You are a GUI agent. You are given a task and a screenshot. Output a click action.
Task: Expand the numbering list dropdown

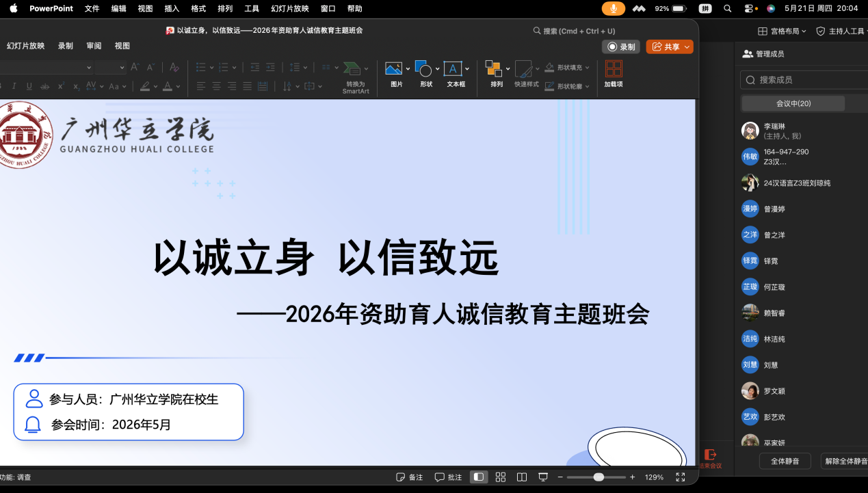(234, 67)
